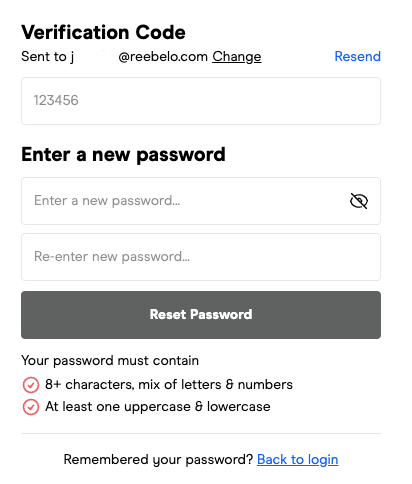Resend the verification code
412x484 pixels.
click(x=357, y=56)
